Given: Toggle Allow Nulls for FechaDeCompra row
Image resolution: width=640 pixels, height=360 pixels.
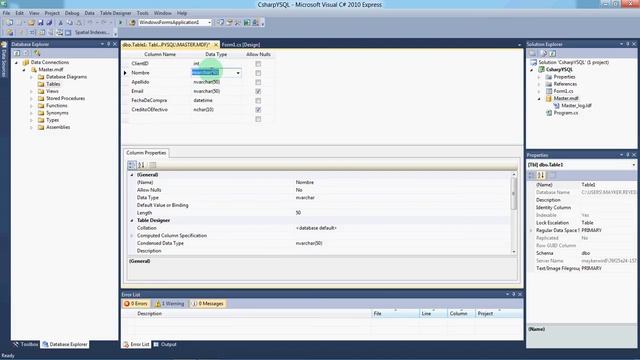Looking at the screenshot, I should (x=258, y=100).
